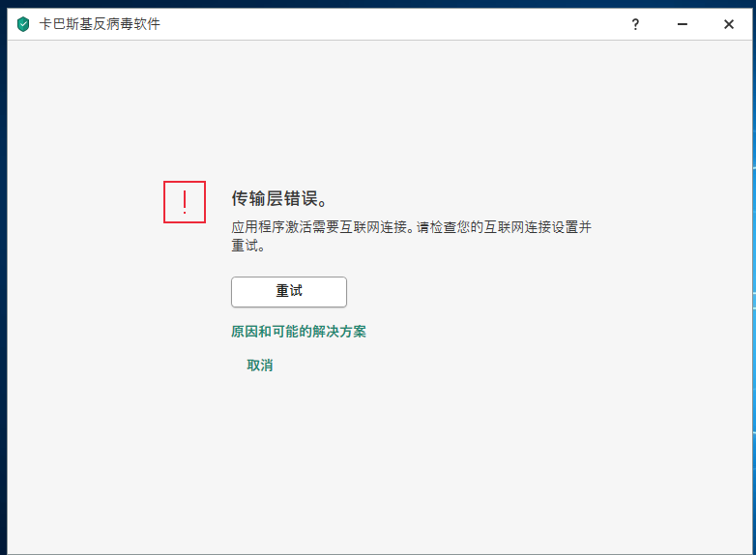Screen dimensions: 756x555
Task: Click the 卡巴斯基反病毒软件 window title
Action: [100, 24]
